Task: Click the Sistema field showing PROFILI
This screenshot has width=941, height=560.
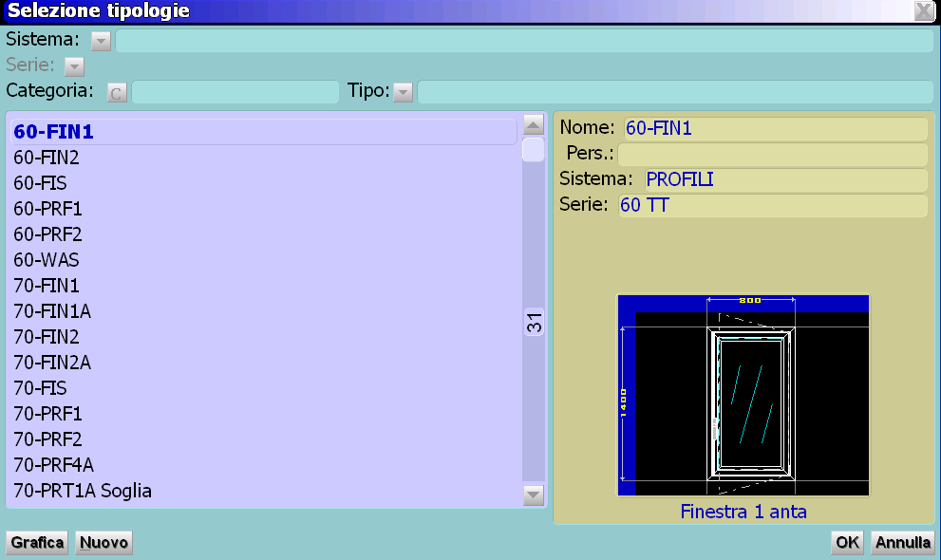Action: click(785, 179)
